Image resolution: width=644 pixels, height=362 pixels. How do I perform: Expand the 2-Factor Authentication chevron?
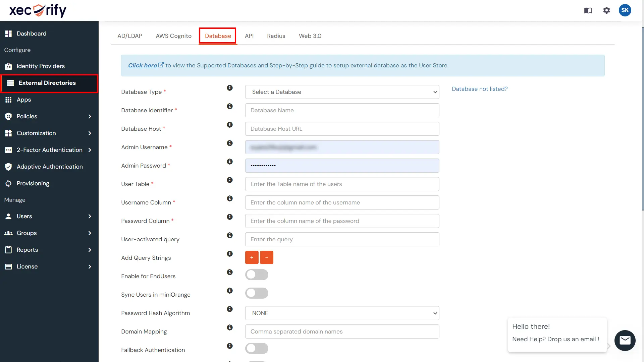(90, 150)
